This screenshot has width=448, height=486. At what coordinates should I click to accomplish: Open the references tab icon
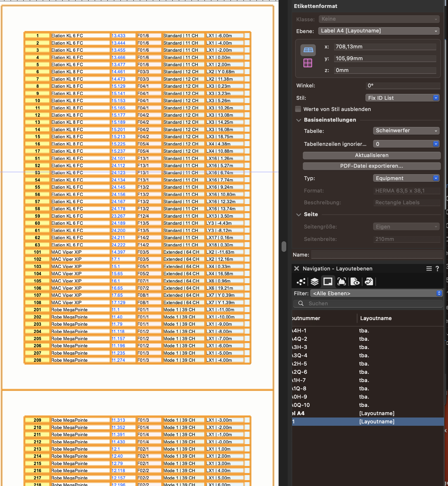369,282
